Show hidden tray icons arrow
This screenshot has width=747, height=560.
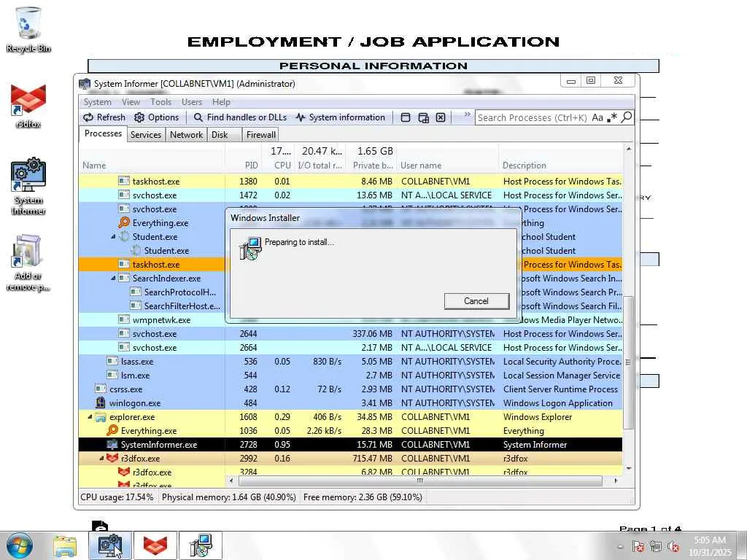[621, 547]
